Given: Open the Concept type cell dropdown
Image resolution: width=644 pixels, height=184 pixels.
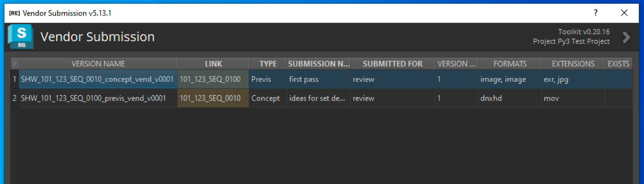Looking at the screenshot, I should point(268,98).
